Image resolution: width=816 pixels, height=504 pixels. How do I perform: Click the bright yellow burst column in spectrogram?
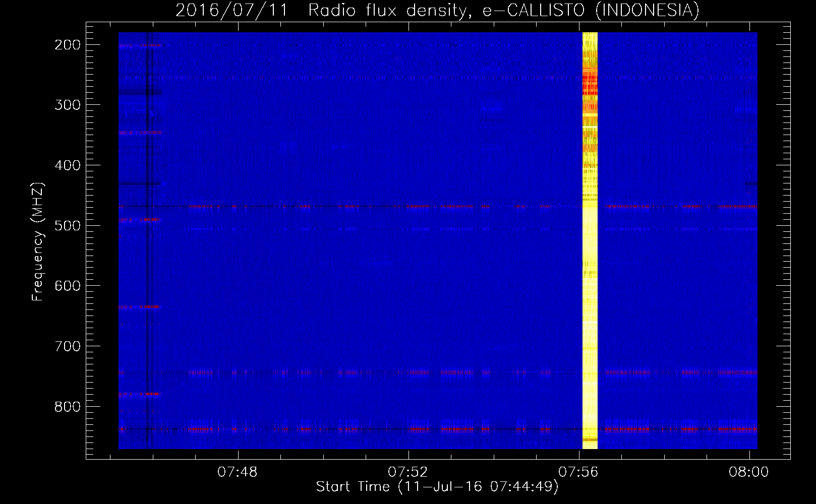(590, 240)
